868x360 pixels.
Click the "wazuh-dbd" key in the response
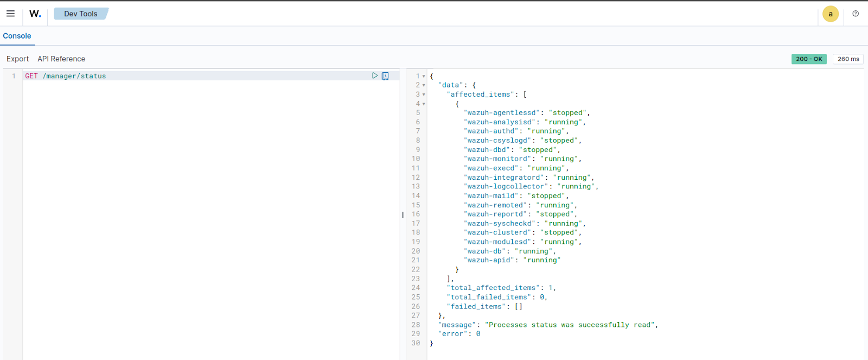[x=487, y=150]
